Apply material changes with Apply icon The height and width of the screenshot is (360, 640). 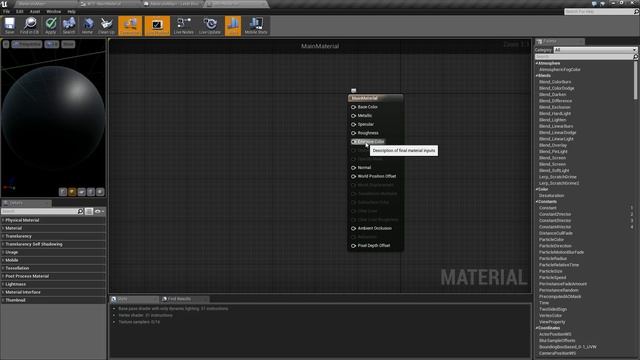pos(51,26)
